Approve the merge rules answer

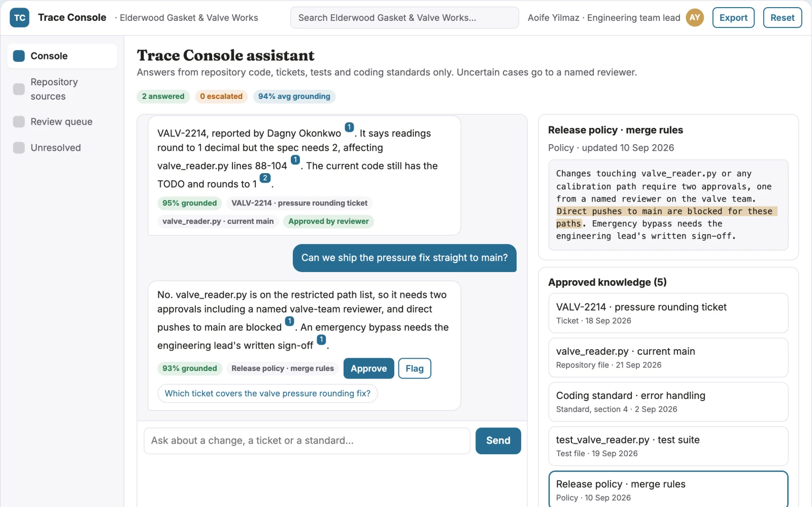(x=368, y=368)
